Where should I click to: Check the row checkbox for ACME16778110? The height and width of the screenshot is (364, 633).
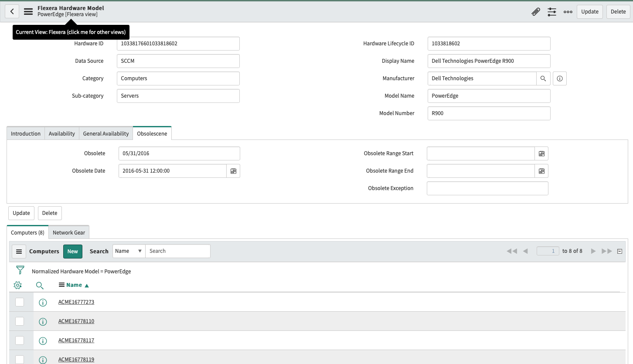click(19, 321)
